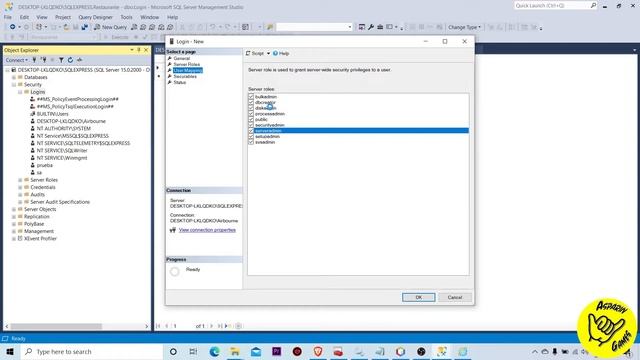
Task: Open Microsoft Edge from taskbar
Action: coord(215,351)
